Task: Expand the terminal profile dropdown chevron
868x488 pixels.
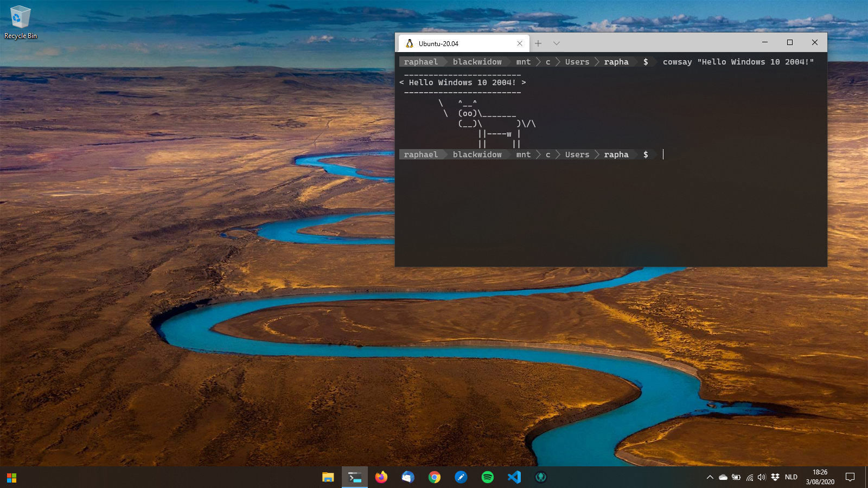Action: coord(556,43)
